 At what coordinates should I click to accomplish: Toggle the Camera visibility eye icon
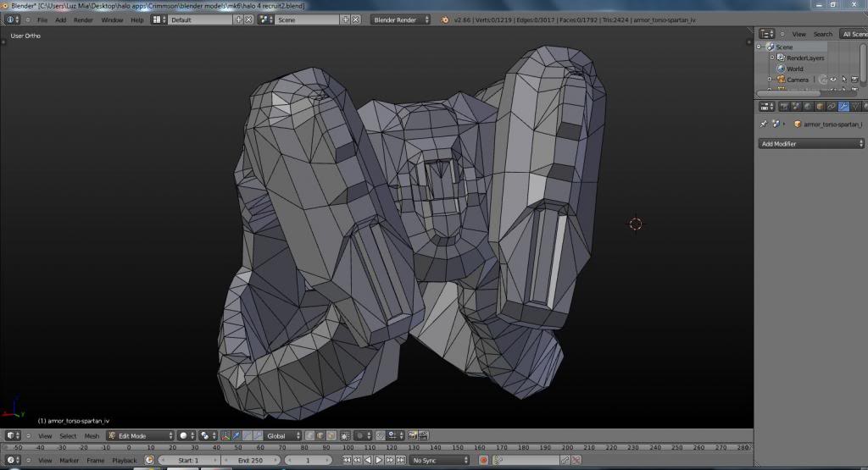tap(833, 80)
